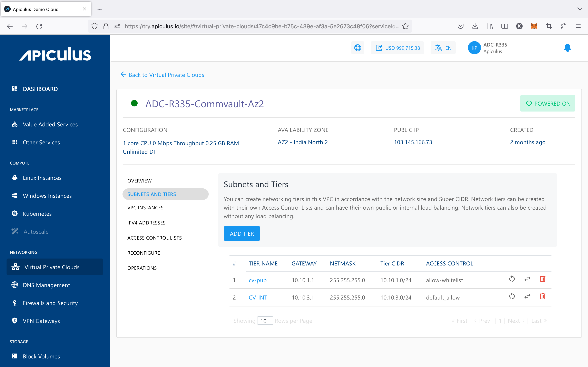The width and height of the screenshot is (588, 367).
Task: Select the VPC INSTANCES tab
Action: click(x=146, y=208)
